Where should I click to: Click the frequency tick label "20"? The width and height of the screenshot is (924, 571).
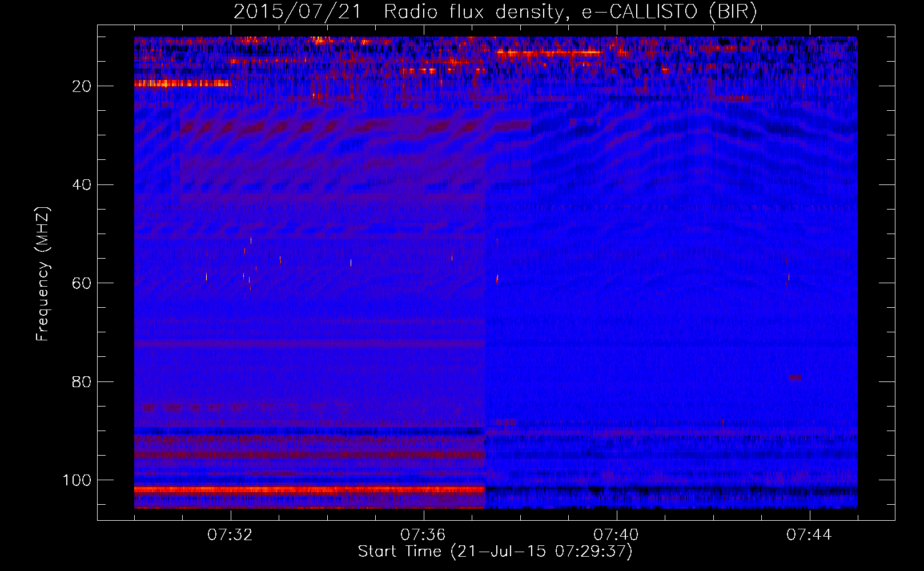tap(82, 86)
